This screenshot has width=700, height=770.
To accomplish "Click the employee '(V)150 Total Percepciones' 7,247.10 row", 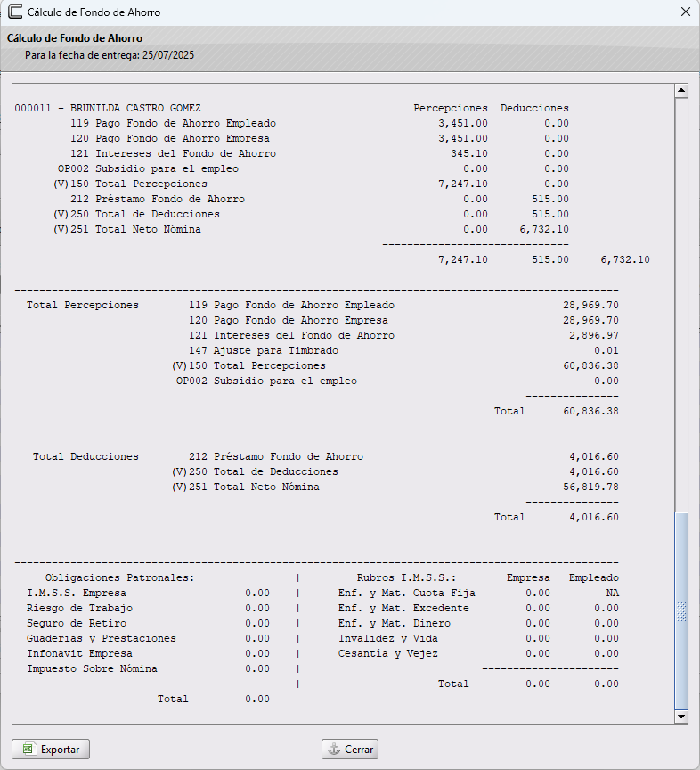I will (x=311, y=184).
